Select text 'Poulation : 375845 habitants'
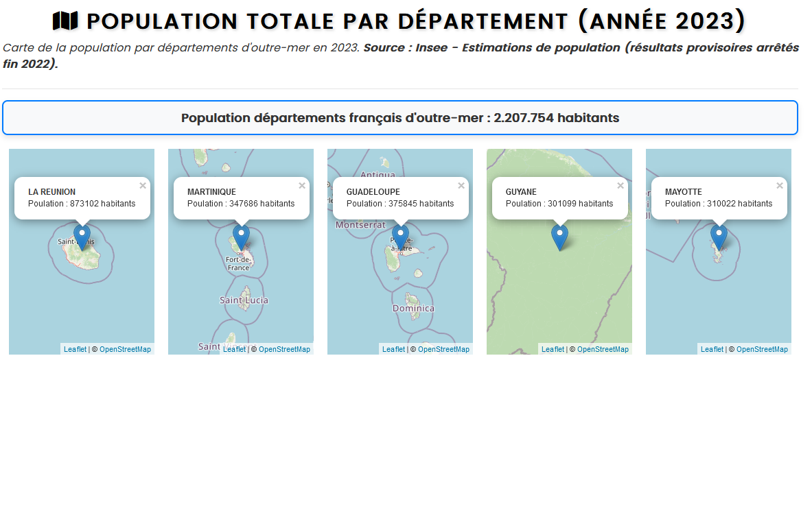 400,204
